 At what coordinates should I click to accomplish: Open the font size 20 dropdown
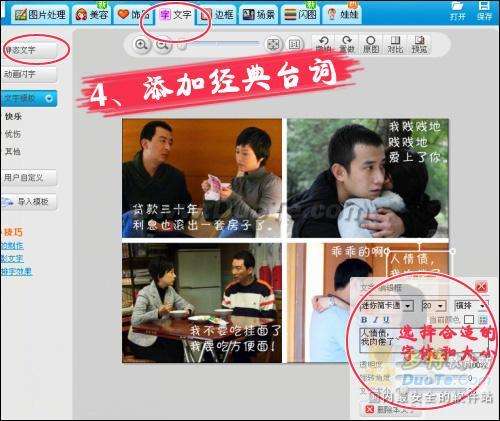point(434,305)
